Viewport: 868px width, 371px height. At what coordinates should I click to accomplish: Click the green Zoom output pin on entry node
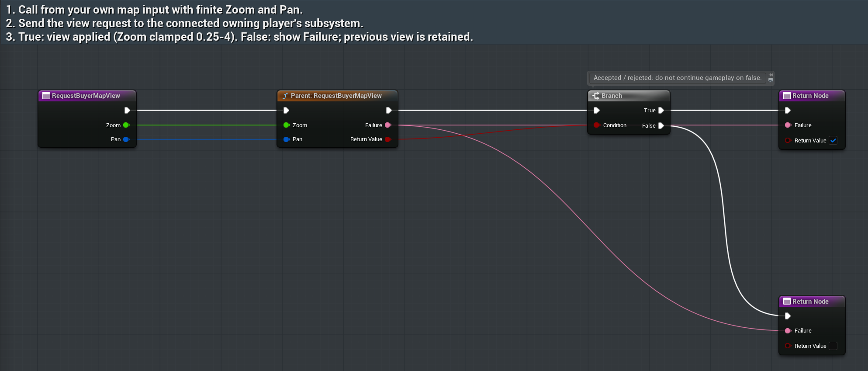point(126,125)
